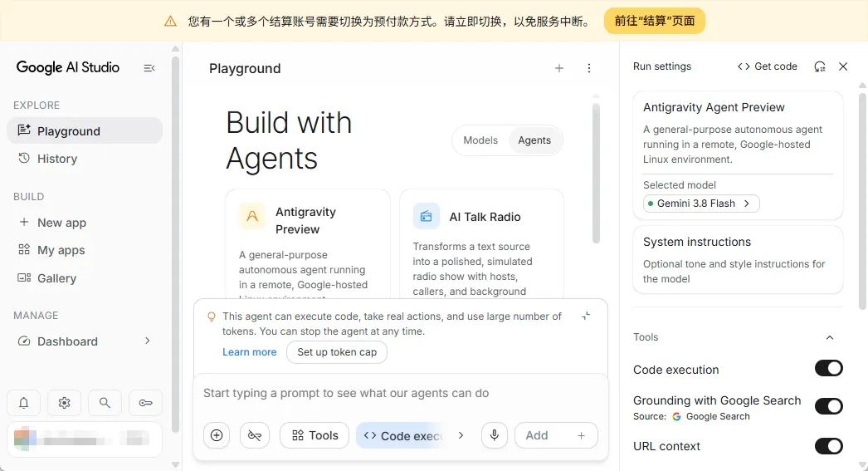Open the three-dot more options menu
Screen dimensions: 868x471
[x=589, y=68]
